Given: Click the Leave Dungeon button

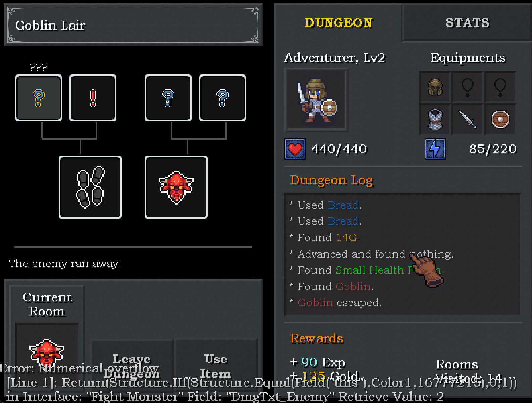Looking at the screenshot, I should 132,366.
